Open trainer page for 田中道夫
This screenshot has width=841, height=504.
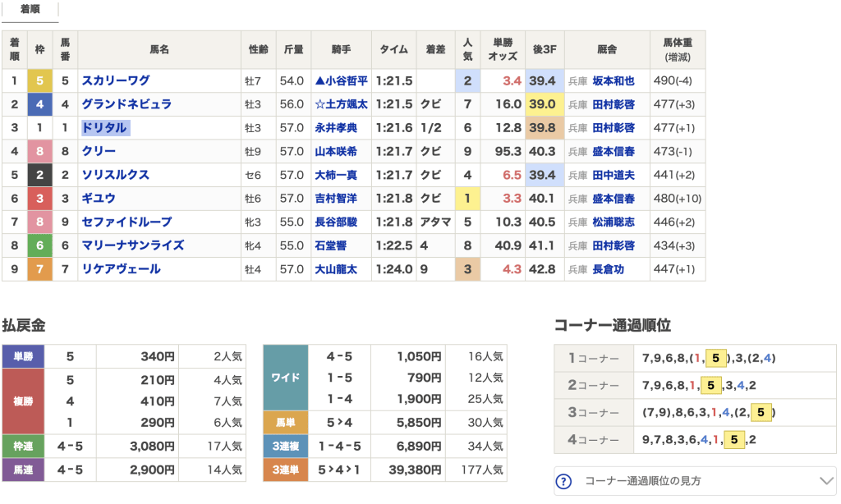coord(614,176)
